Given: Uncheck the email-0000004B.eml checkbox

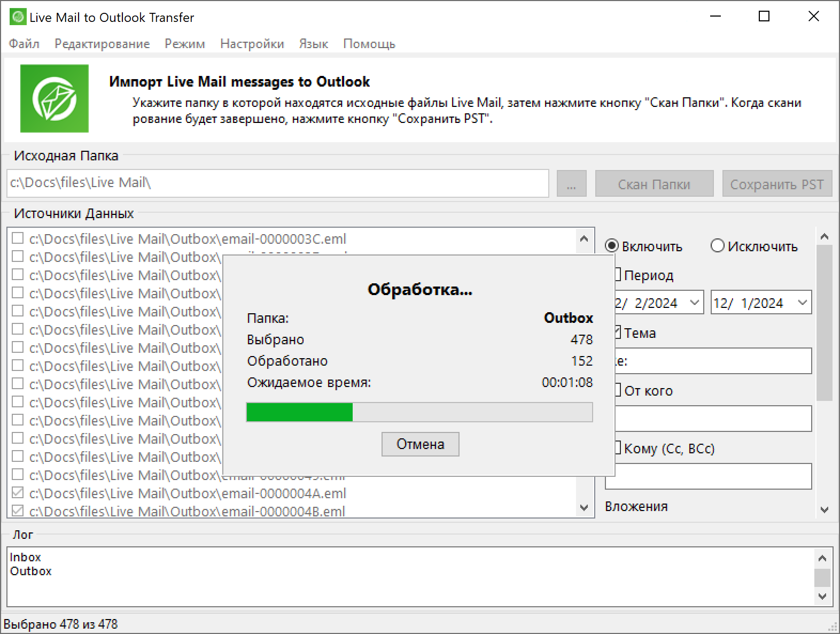Looking at the screenshot, I should [x=18, y=511].
